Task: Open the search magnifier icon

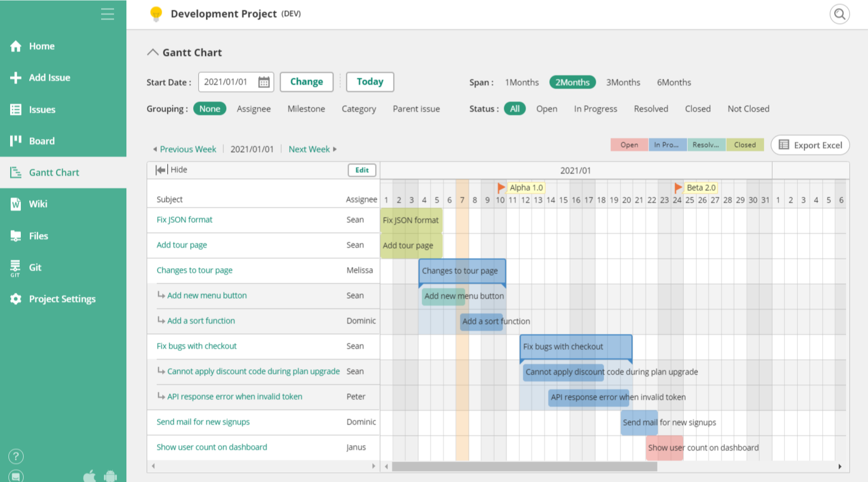Action: click(x=839, y=14)
